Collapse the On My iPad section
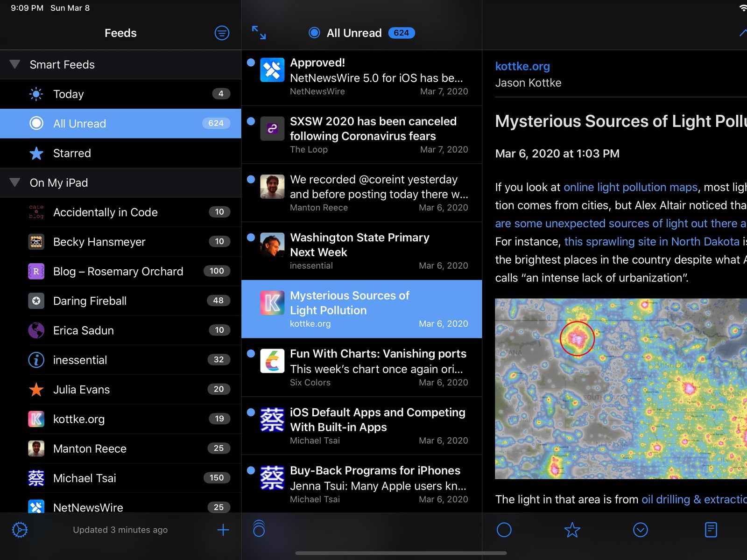 (x=15, y=182)
